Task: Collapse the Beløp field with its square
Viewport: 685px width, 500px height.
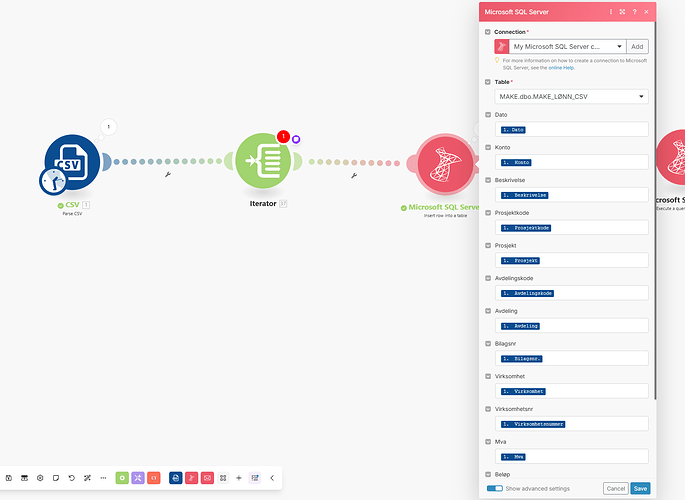Action: click(x=488, y=474)
